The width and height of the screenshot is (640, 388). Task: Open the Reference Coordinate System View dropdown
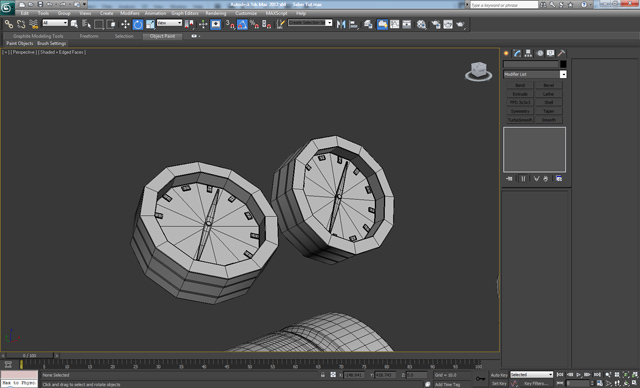point(169,23)
